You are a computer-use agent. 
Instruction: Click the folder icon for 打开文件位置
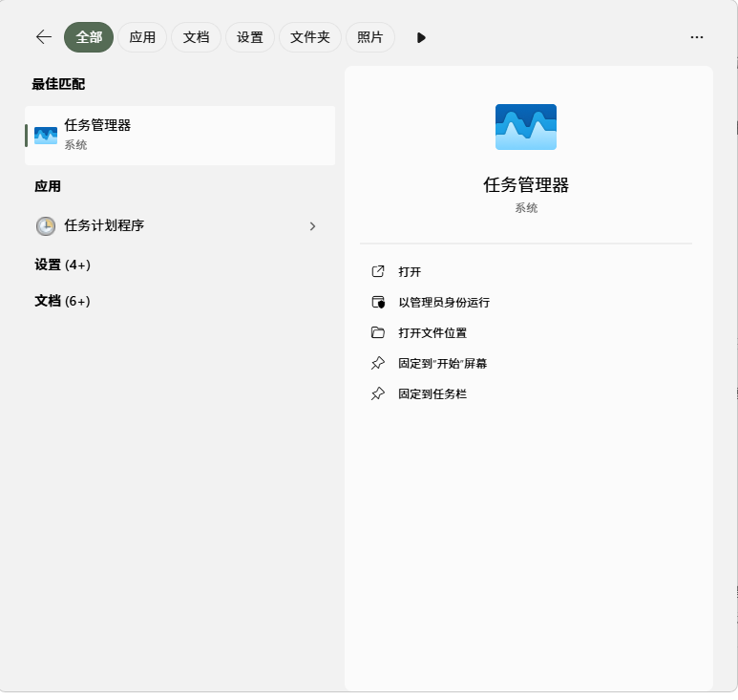click(x=378, y=333)
